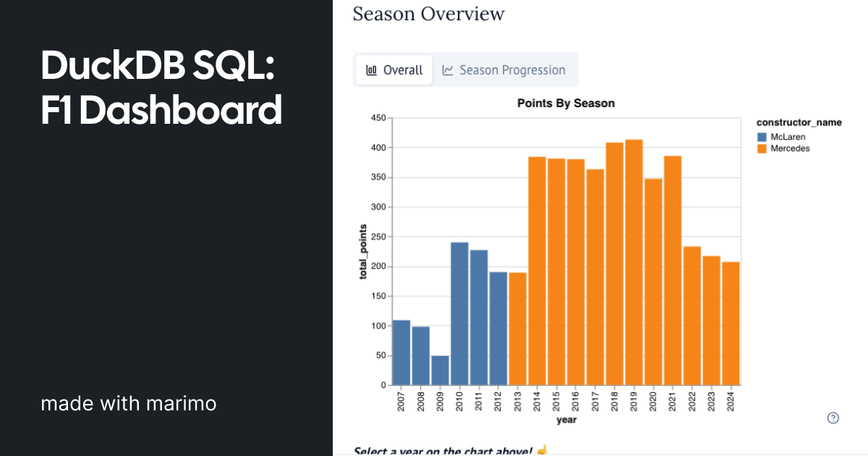The width and height of the screenshot is (868, 456).
Task: Select the 2021 bar in the chart
Action: pyautogui.click(x=673, y=271)
